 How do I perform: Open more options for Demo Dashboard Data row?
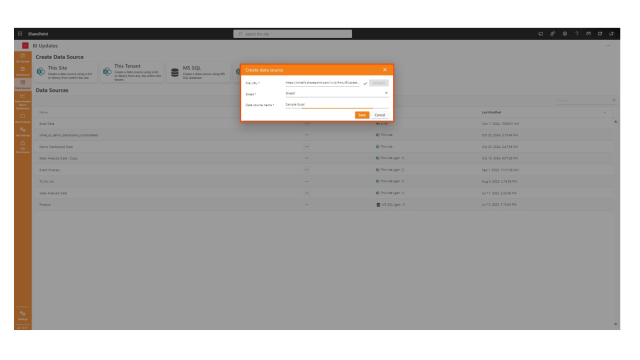tap(307, 147)
